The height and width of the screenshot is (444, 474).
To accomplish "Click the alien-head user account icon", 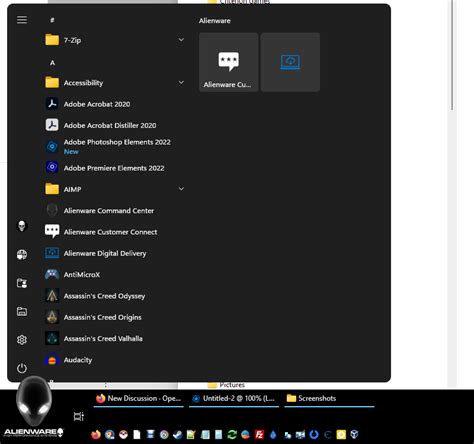I will pyautogui.click(x=22, y=226).
